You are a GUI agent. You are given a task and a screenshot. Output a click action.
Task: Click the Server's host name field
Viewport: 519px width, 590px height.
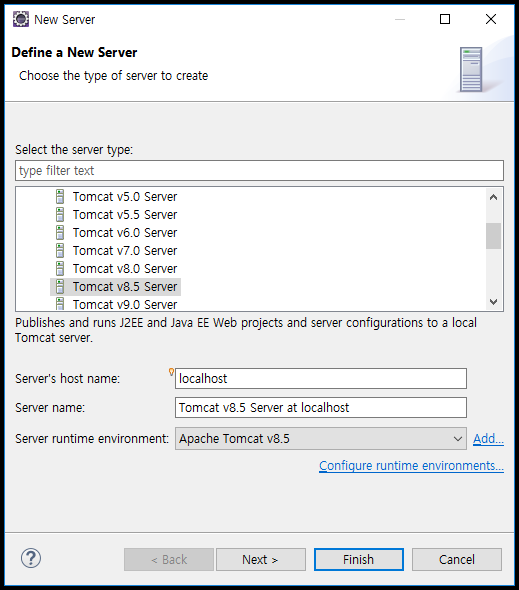tap(321, 379)
